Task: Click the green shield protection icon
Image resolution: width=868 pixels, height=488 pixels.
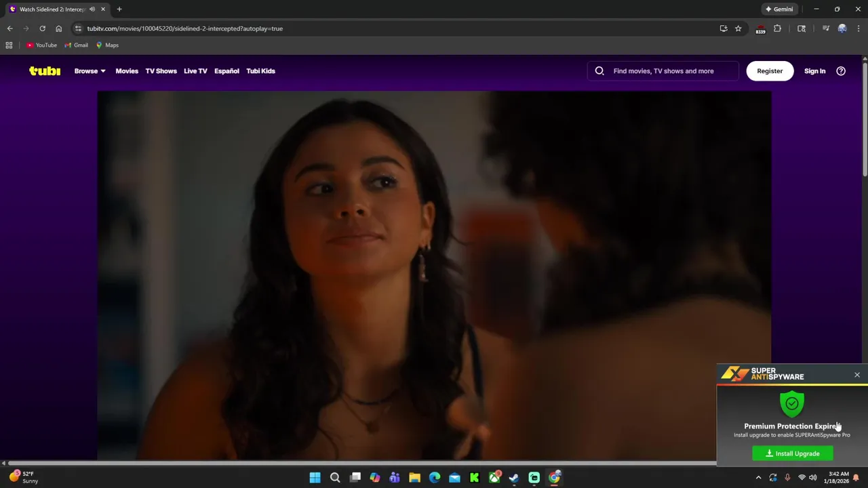Action: click(791, 403)
